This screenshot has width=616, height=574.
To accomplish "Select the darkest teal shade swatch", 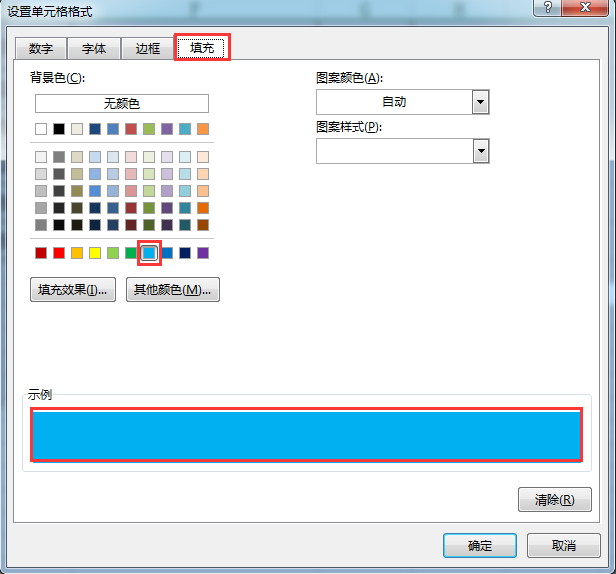I will pyautogui.click(x=185, y=225).
